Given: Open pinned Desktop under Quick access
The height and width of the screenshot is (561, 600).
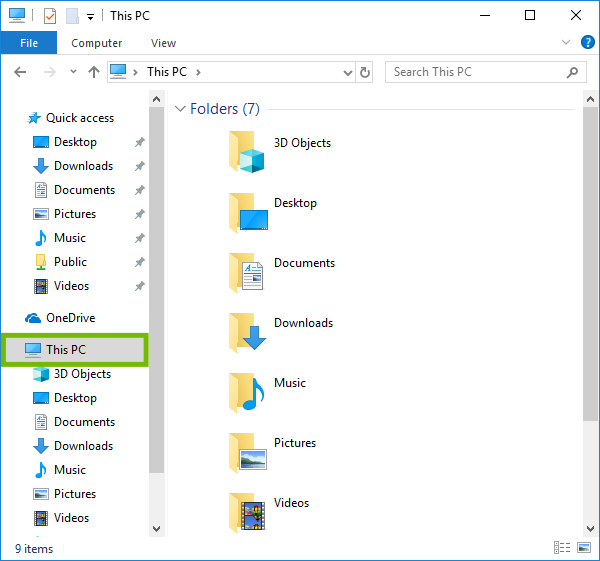Looking at the screenshot, I should click(x=75, y=142).
